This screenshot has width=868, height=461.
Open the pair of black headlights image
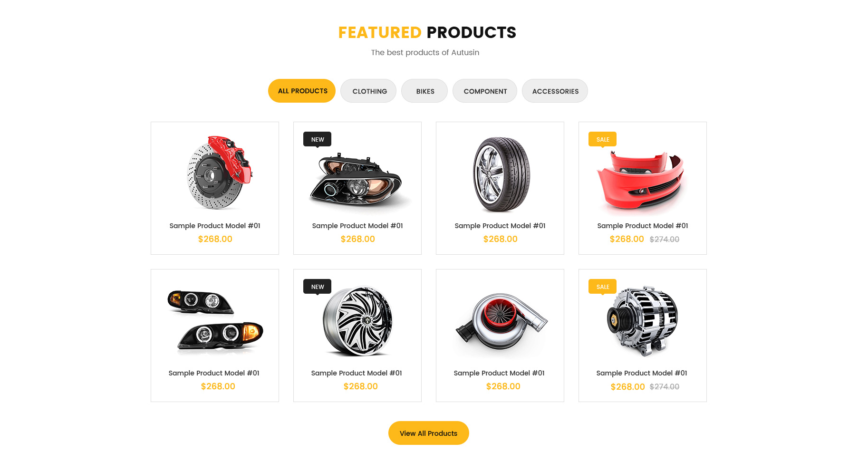pyautogui.click(x=215, y=321)
